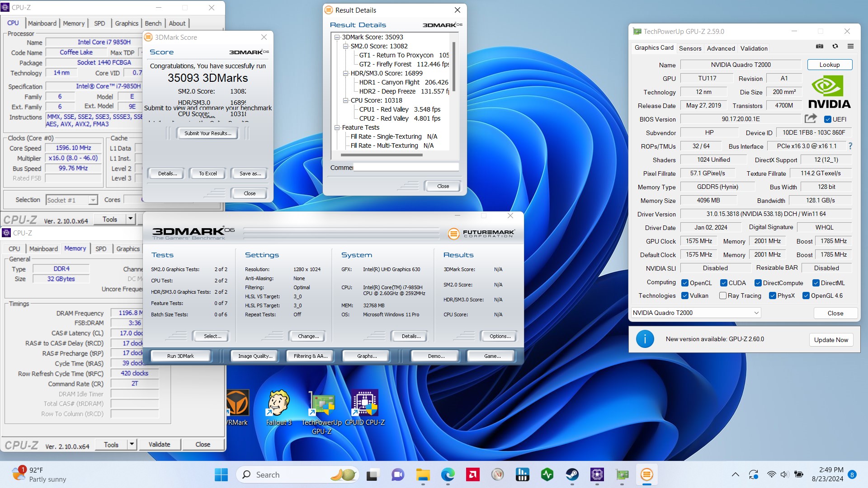Open the SPD tab in lower CPU-Z
This screenshot has width=868, height=488.
(x=101, y=249)
